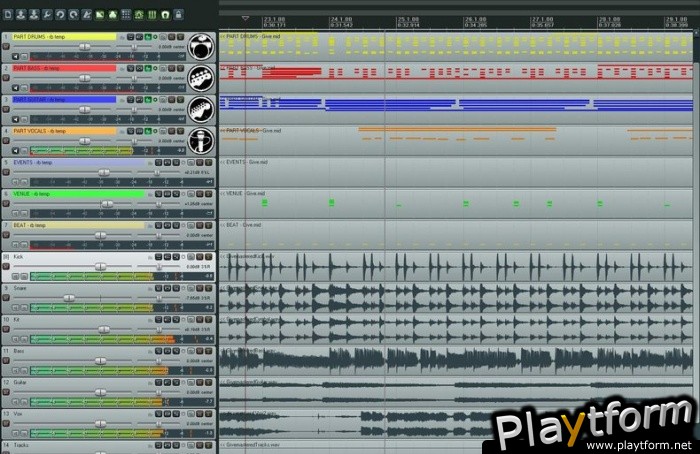Image resolution: width=700 pixels, height=454 pixels.
Task: Click the Kick track name field
Action: [x=78, y=257]
